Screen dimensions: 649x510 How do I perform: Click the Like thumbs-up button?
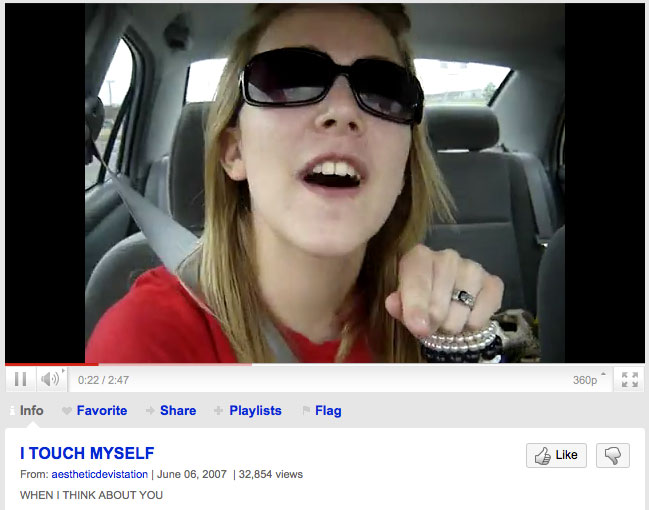(556, 455)
